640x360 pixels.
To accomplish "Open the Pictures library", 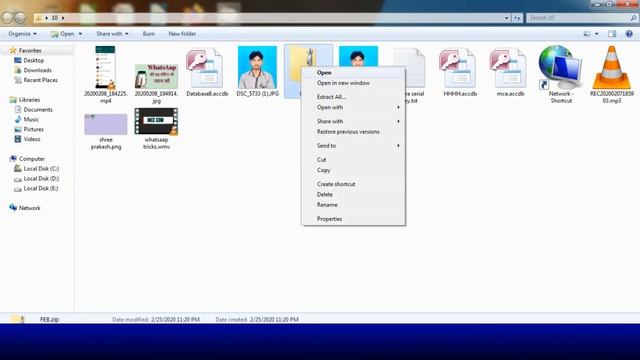I will (x=33, y=129).
